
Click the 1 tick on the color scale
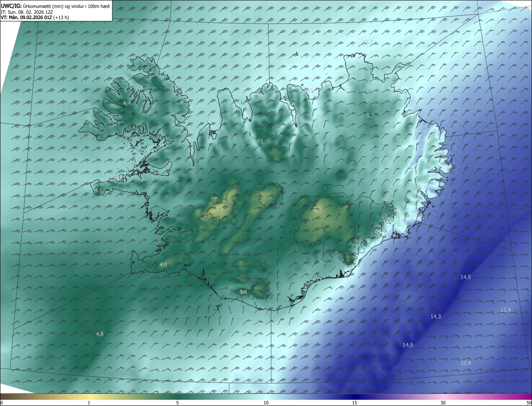click(x=89, y=403)
